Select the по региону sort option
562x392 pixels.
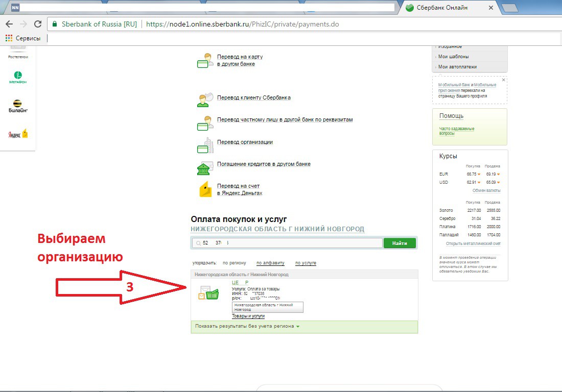[x=235, y=263]
